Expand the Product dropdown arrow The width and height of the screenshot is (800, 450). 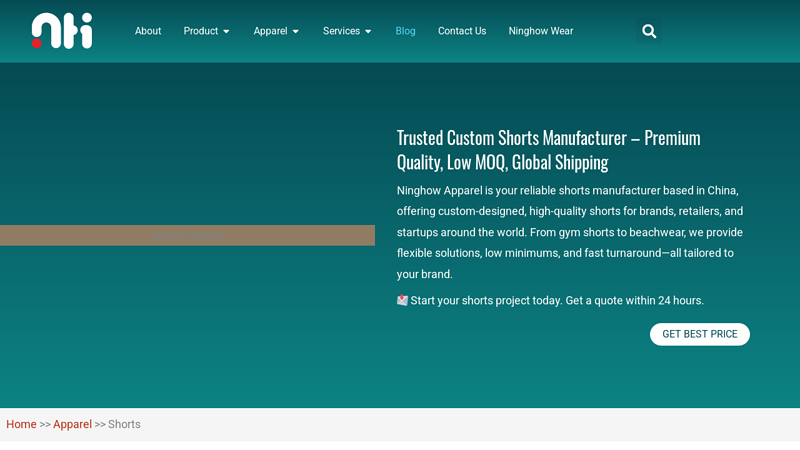(x=226, y=32)
